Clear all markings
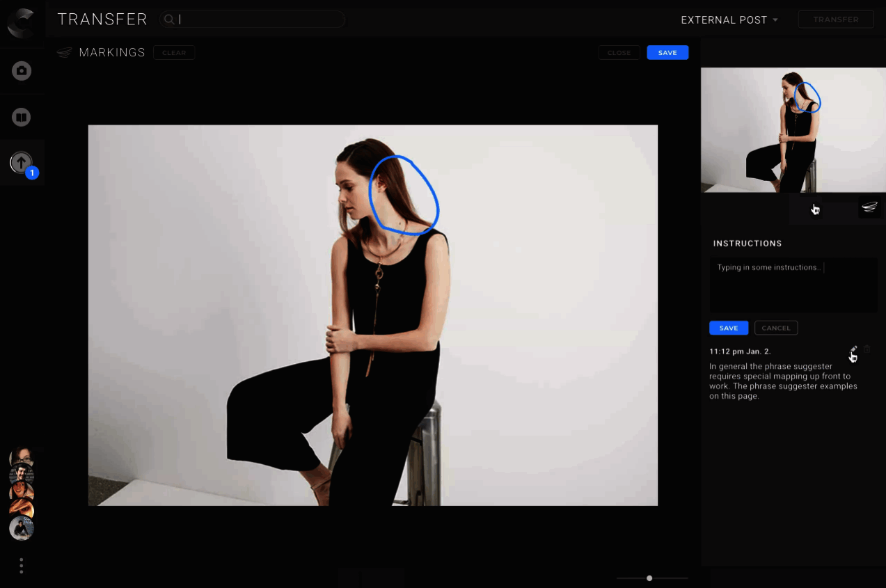 174,53
